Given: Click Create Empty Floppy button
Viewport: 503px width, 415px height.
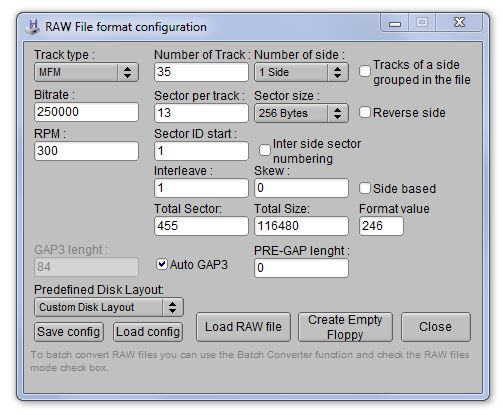Looking at the screenshot, I should tap(345, 327).
